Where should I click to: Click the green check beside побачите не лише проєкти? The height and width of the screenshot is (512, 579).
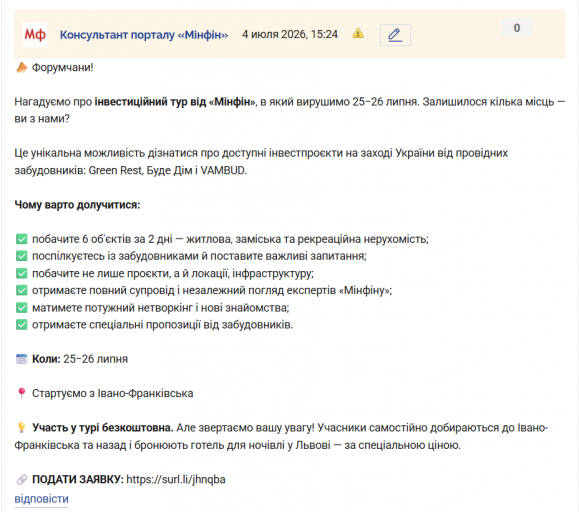21,274
